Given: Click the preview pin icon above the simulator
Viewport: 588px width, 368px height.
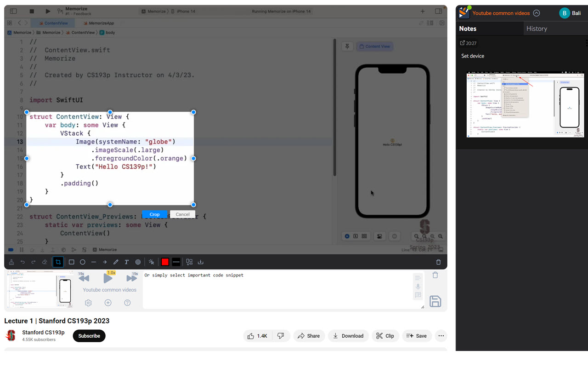Looking at the screenshot, I should [x=347, y=46].
